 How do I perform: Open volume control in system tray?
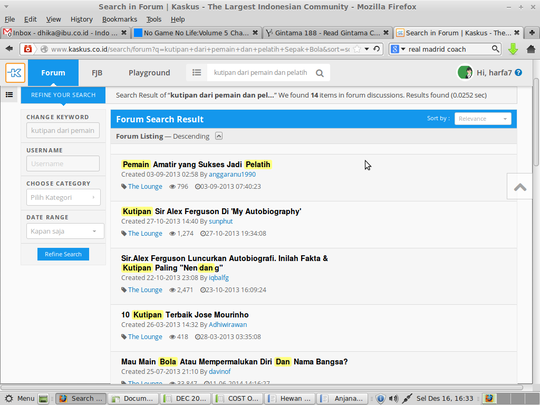[393, 398]
